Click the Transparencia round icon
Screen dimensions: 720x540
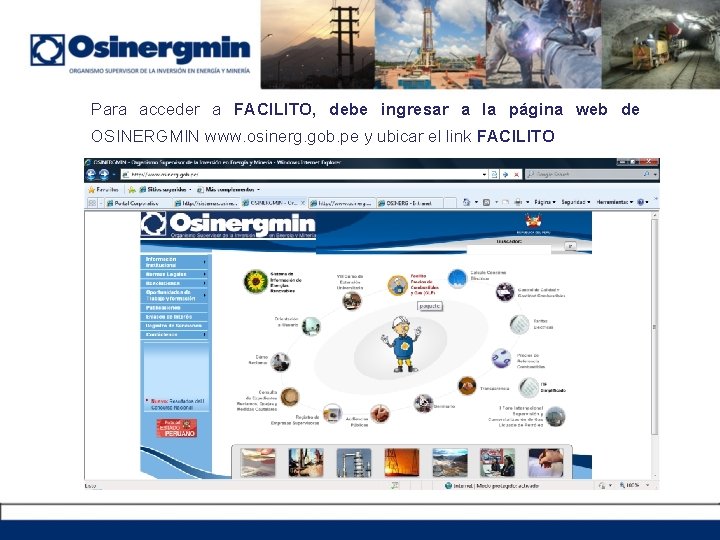click(x=467, y=386)
